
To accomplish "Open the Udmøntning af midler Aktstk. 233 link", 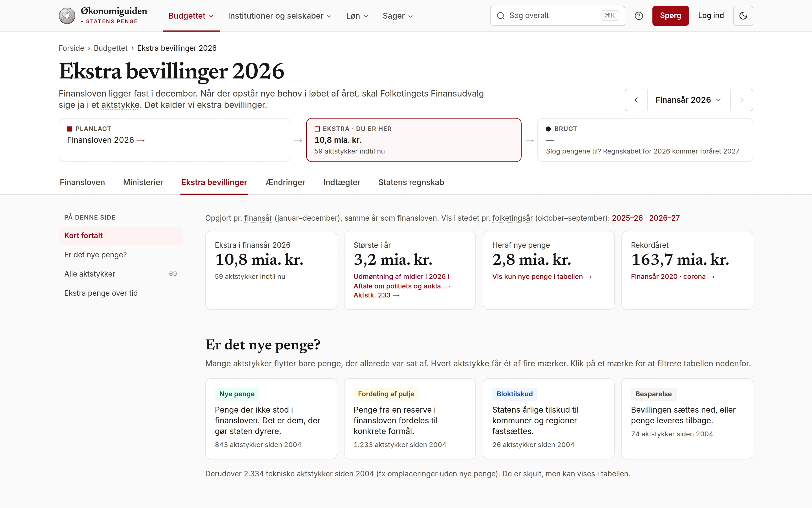I will click(402, 286).
